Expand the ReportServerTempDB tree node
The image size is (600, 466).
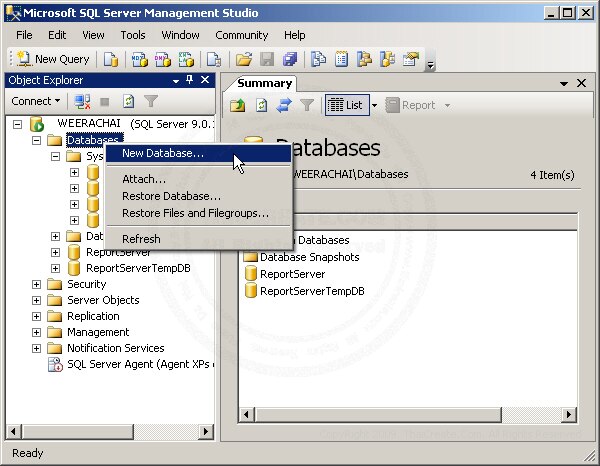pos(55,268)
